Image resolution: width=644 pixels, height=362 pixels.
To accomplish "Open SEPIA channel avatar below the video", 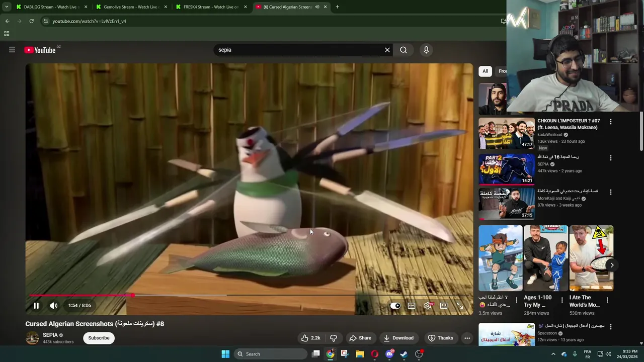I will [32, 338].
